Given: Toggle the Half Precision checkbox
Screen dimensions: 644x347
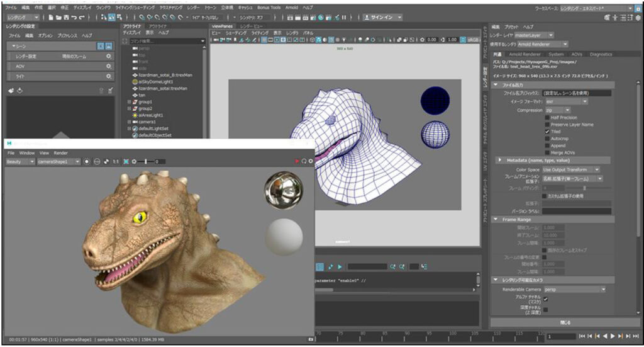Looking at the screenshot, I should click(547, 118).
